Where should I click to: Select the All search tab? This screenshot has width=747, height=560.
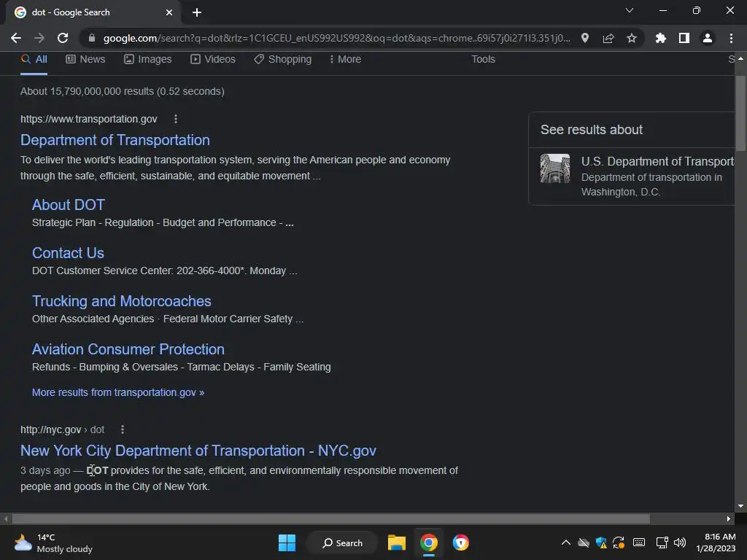[x=34, y=60]
